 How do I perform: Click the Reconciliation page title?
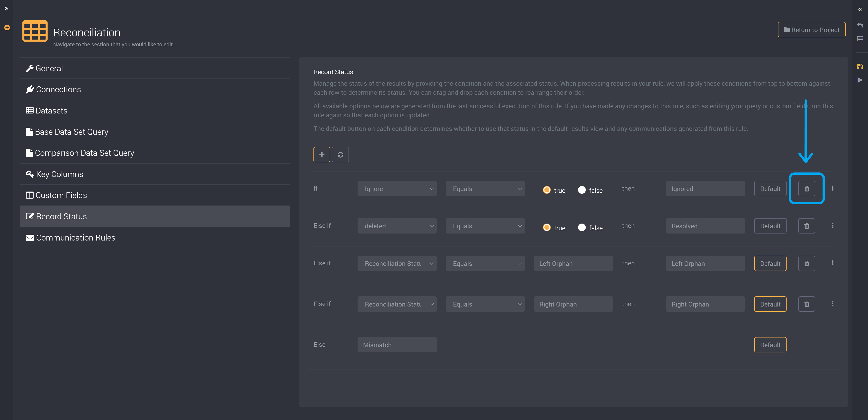point(87,33)
